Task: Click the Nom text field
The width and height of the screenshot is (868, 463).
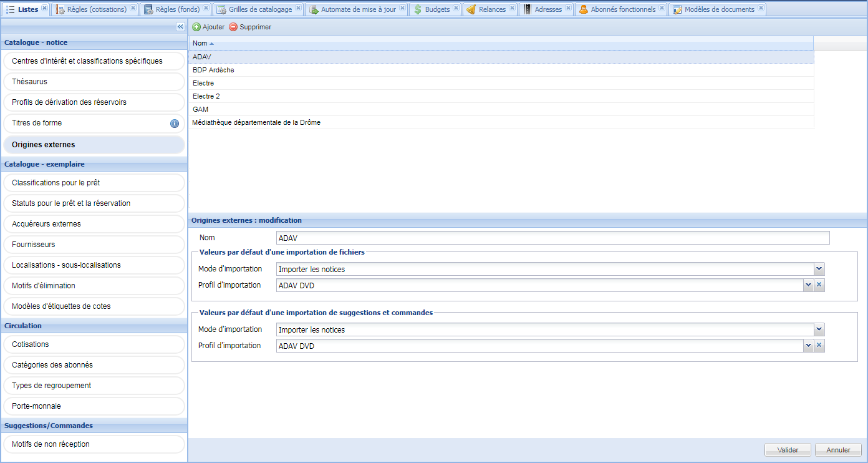Action: (x=552, y=238)
